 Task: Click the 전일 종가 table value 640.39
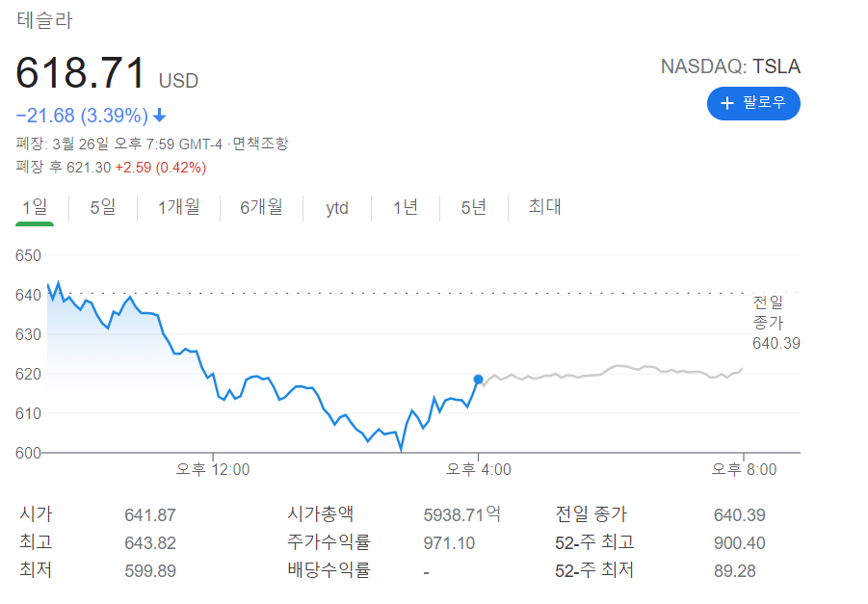(739, 515)
